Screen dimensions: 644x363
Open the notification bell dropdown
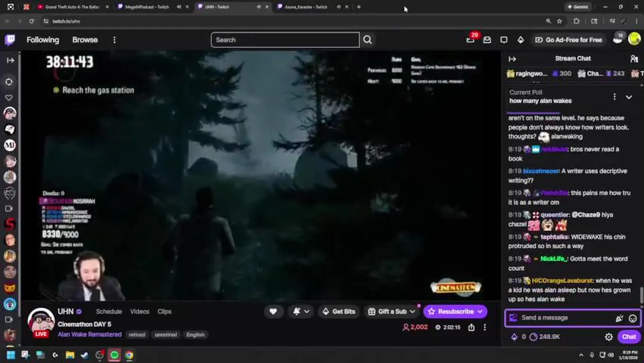pyautogui.click(x=301, y=312)
